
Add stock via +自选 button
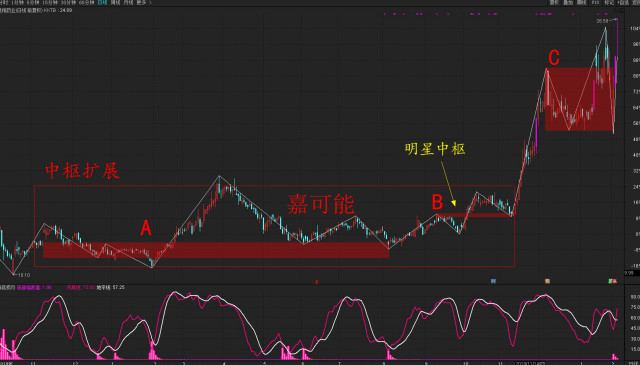623,2
